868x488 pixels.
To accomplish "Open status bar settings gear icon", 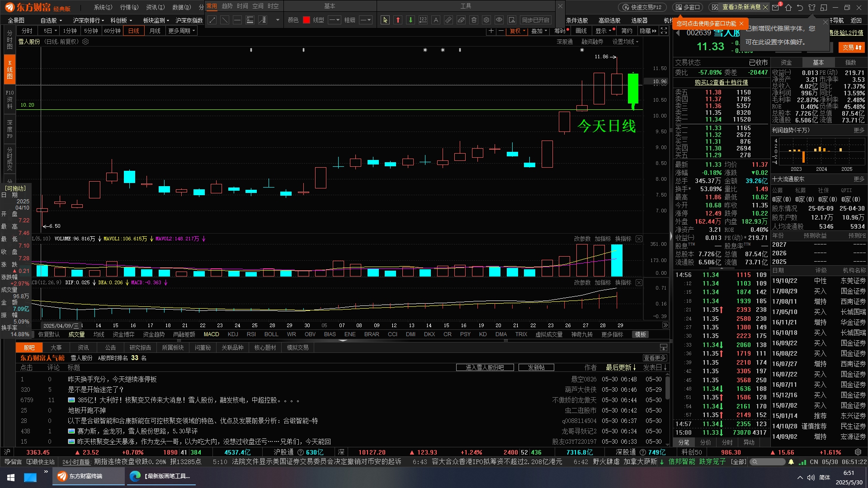I will point(858,452).
